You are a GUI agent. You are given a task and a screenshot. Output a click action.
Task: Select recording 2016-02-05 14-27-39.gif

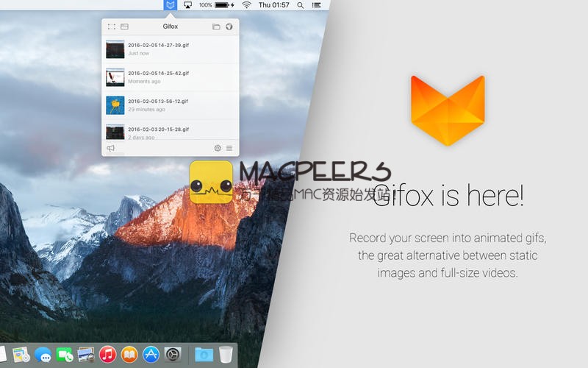coord(170,49)
